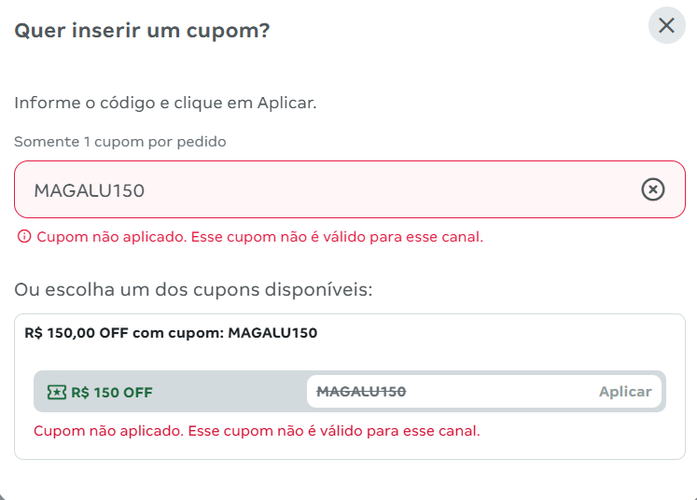Click the text Informe o código instruction
Screen dimensions: 697x500
click(165, 103)
